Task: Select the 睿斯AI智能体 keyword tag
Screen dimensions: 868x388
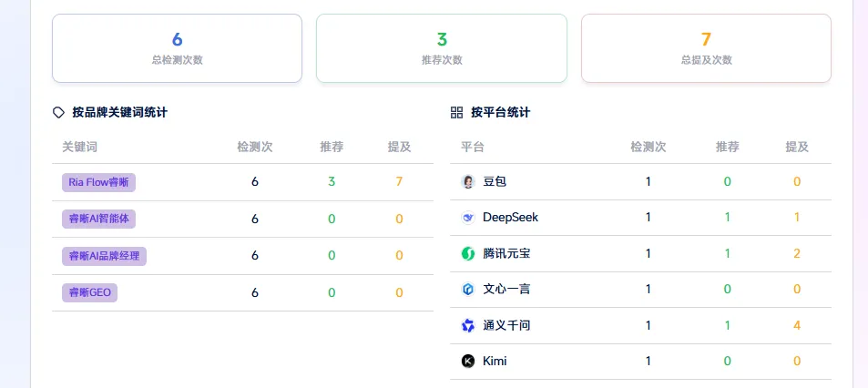Action: (x=100, y=219)
